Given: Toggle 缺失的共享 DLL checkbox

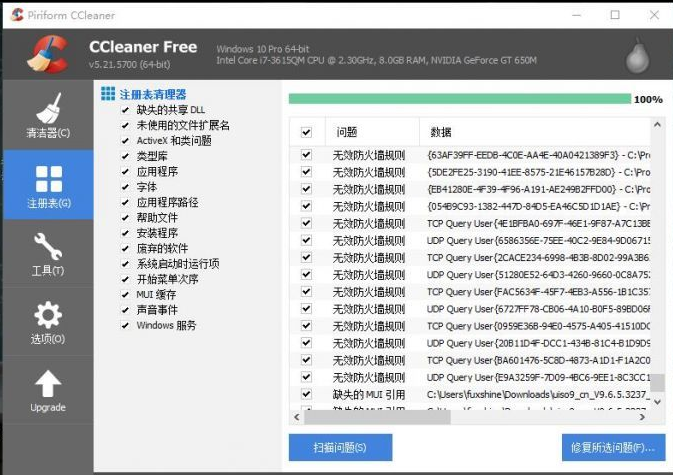Looking at the screenshot, I should tap(125, 110).
